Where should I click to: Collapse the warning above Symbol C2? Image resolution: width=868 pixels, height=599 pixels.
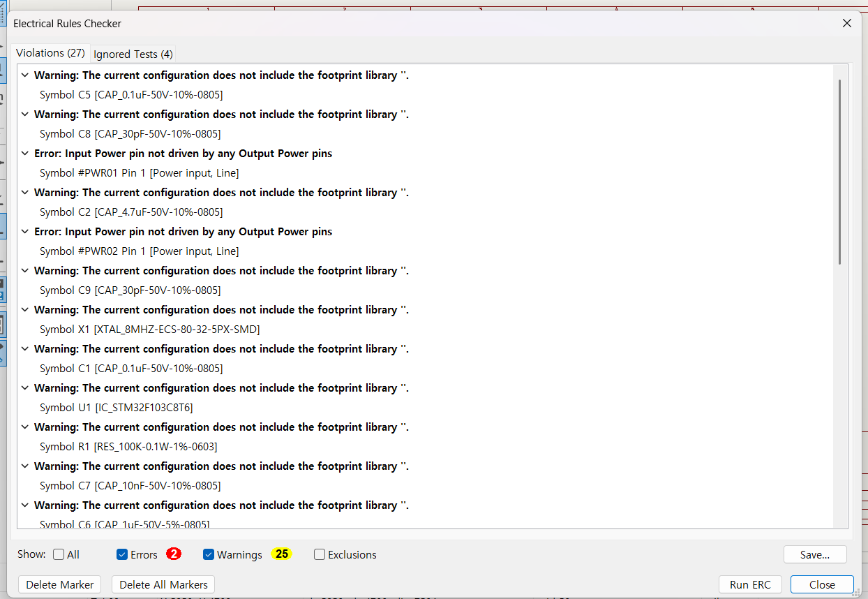pos(25,193)
